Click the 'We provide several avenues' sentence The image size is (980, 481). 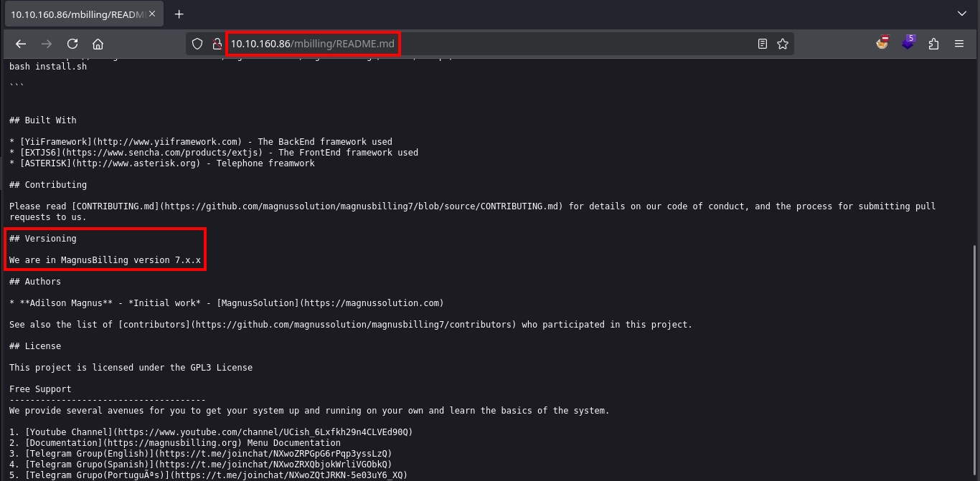click(309, 411)
